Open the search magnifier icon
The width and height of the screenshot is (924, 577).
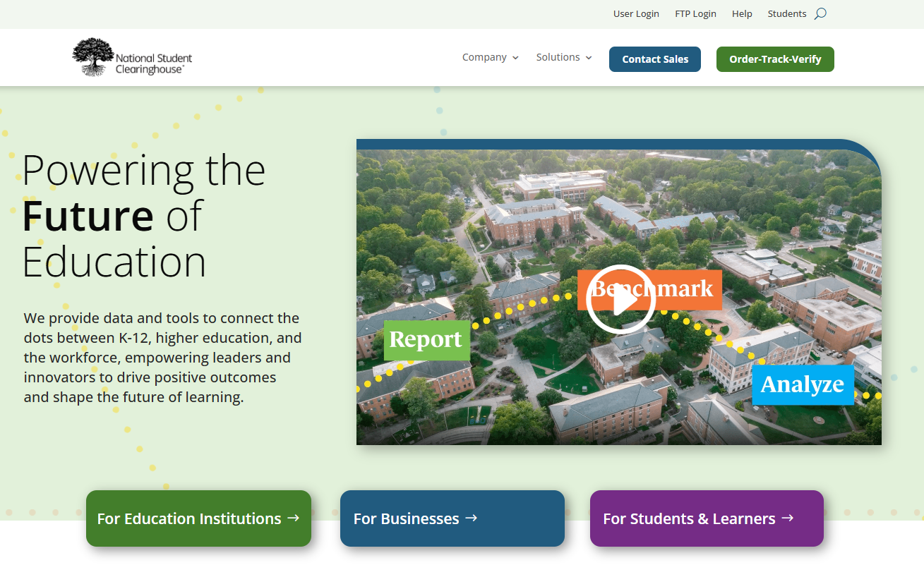pos(820,13)
